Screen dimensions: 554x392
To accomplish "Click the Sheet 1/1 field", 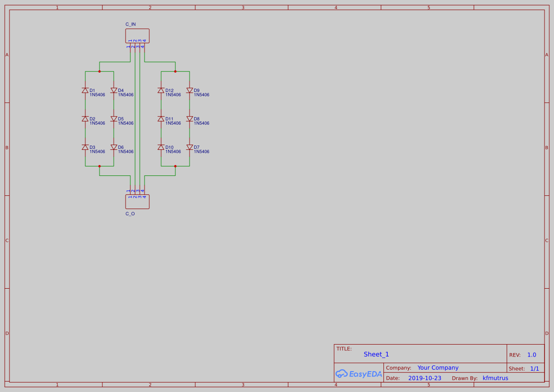I will click(x=535, y=368).
